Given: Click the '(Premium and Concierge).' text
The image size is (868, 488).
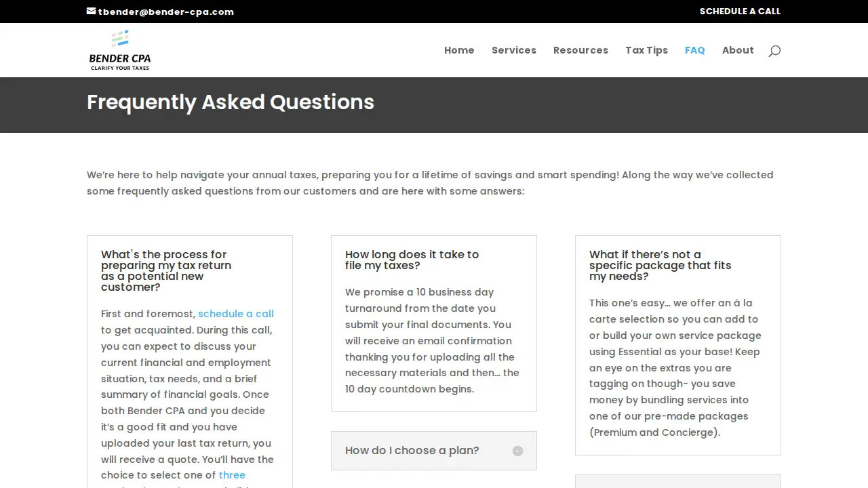Looking at the screenshot, I should 654,432.
